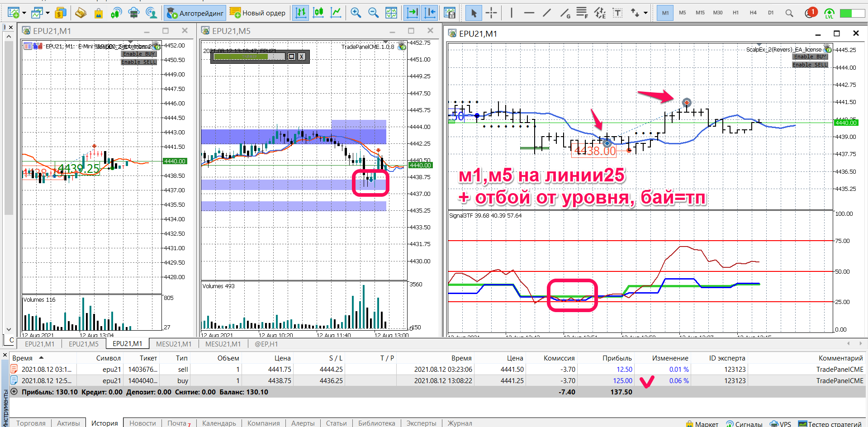Viewport: 868px width, 427px height.
Task: Open the Календарь tab
Action: [219, 423]
